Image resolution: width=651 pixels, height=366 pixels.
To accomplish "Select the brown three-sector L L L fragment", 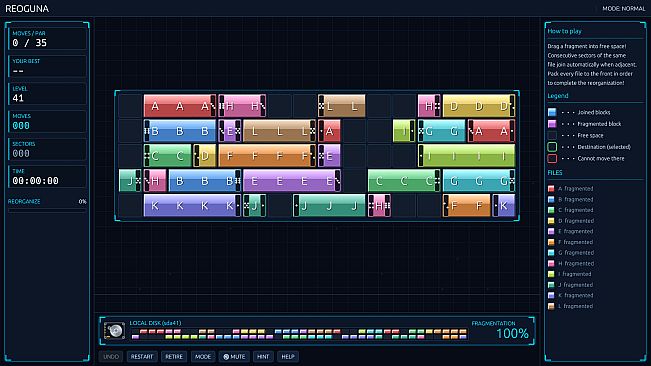I will pos(279,131).
